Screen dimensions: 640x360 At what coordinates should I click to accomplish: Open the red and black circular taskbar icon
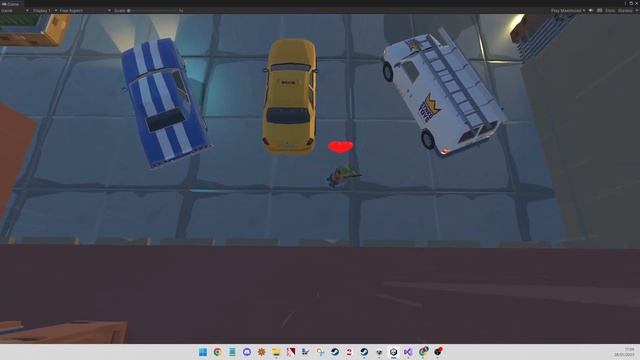click(x=438, y=352)
